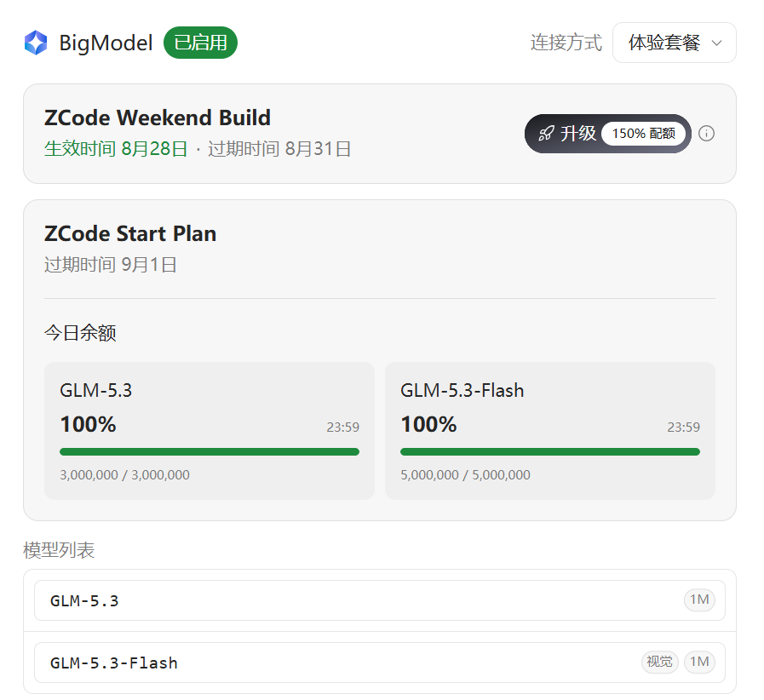Image resolution: width=764 pixels, height=700 pixels.
Task: Click the GLM-5.3-Flash quota progress bar
Action: pyautogui.click(x=550, y=451)
